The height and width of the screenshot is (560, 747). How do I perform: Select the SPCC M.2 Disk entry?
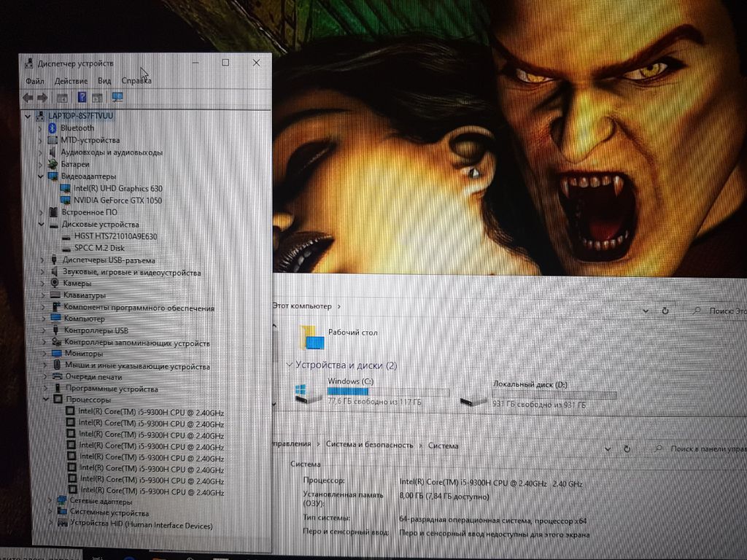[99, 248]
